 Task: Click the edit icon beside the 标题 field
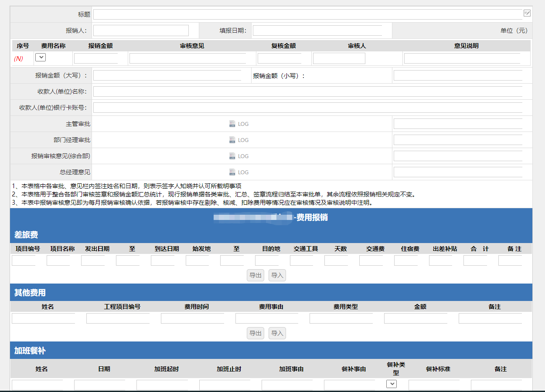[527, 14]
